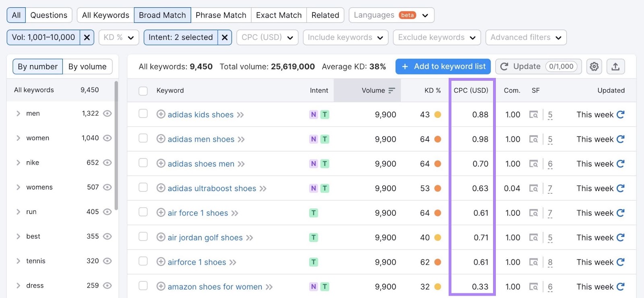Toggle the select-all keywords checkbox

(143, 91)
